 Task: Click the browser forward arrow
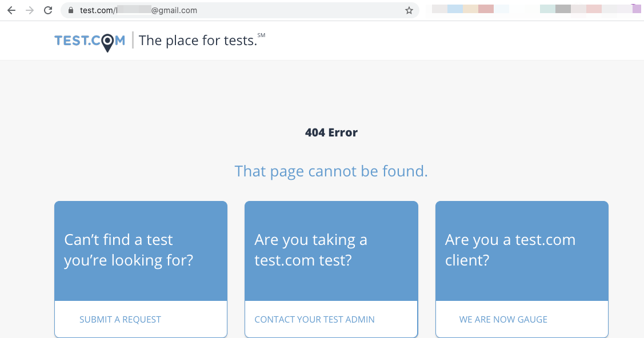pyautogui.click(x=30, y=10)
